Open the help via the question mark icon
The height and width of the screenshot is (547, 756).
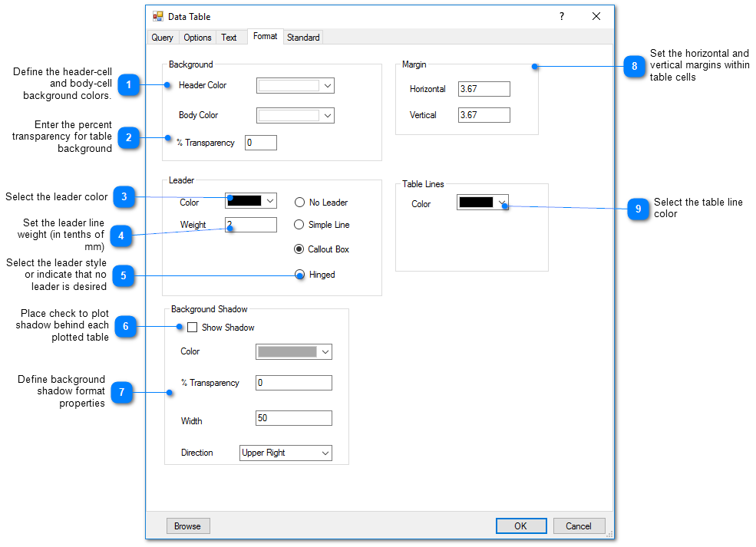click(x=561, y=16)
